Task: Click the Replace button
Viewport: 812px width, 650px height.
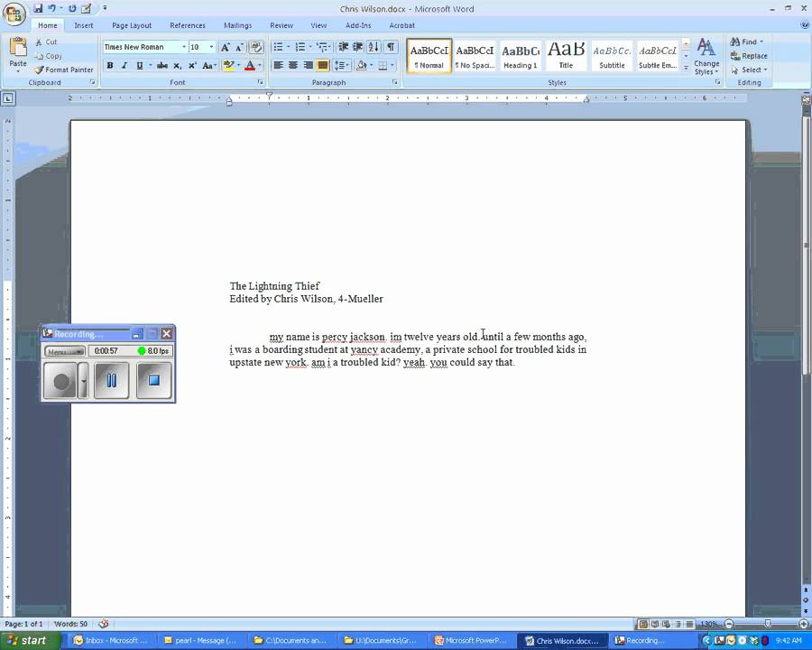Action: point(749,56)
